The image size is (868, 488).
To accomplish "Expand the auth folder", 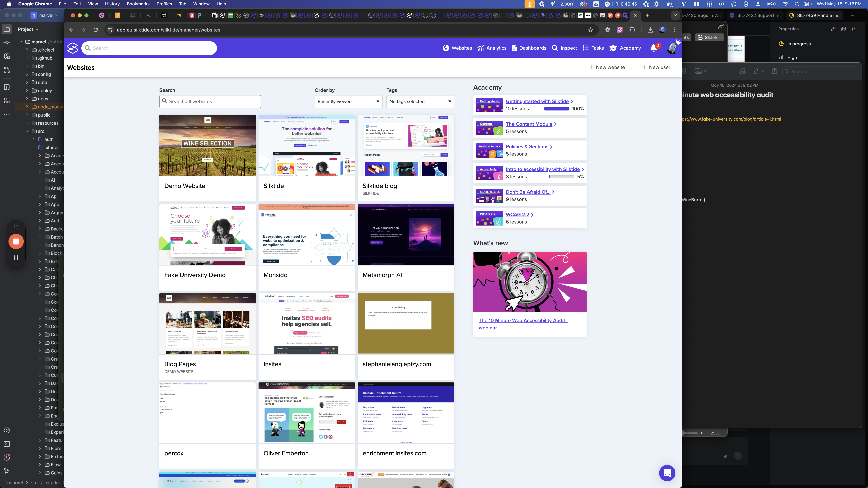I will pos(33,139).
